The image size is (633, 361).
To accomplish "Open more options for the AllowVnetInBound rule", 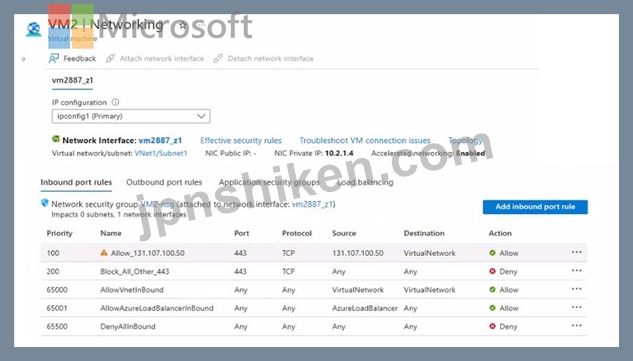I will [576, 289].
